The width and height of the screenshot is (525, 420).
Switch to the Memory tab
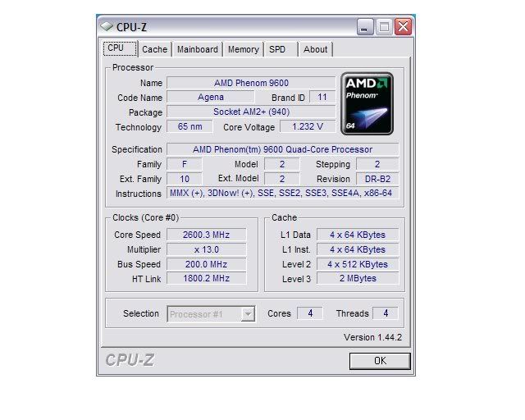coord(244,49)
